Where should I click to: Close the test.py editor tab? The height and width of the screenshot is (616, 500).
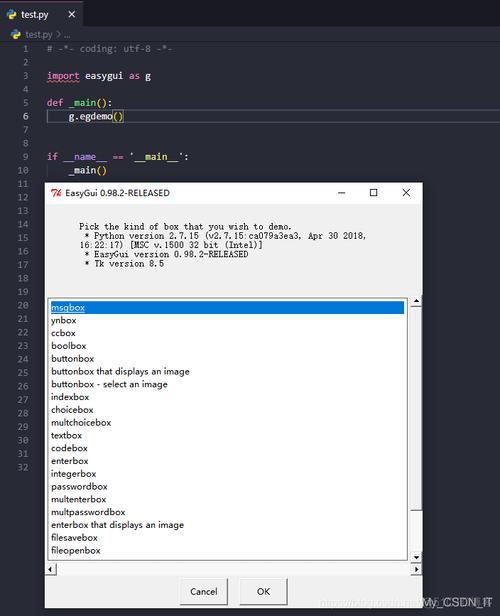pos(71,15)
